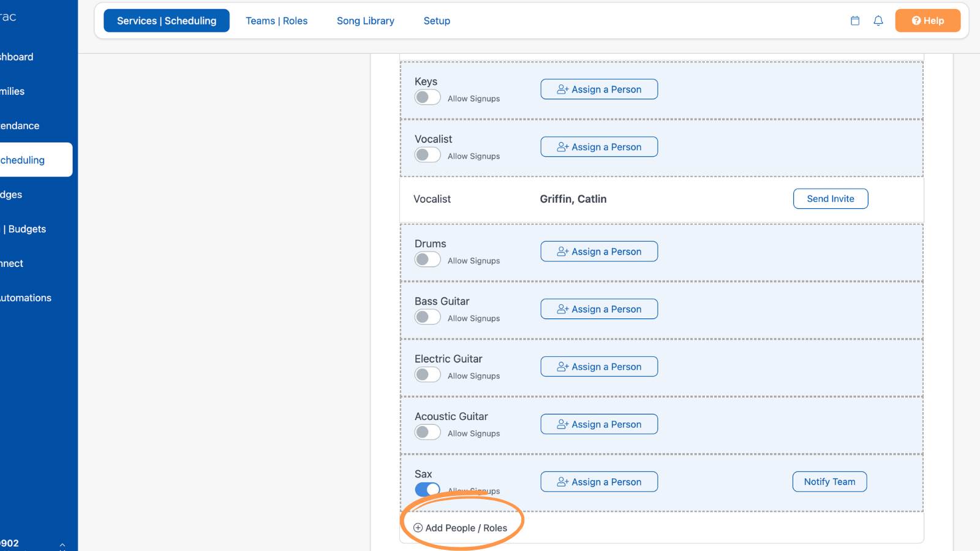Image resolution: width=980 pixels, height=551 pixels.
Task: Go to the Setup tab
Action: (437, 21)
